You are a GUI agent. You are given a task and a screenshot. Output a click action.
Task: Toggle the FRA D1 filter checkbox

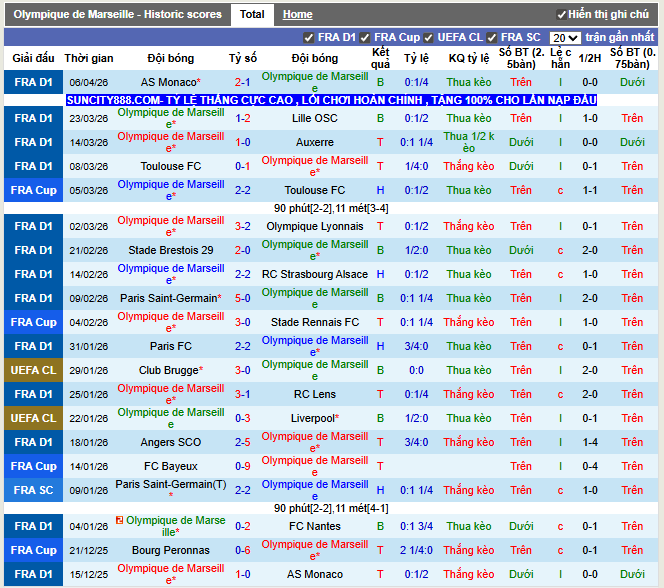(x=309, y=37)
